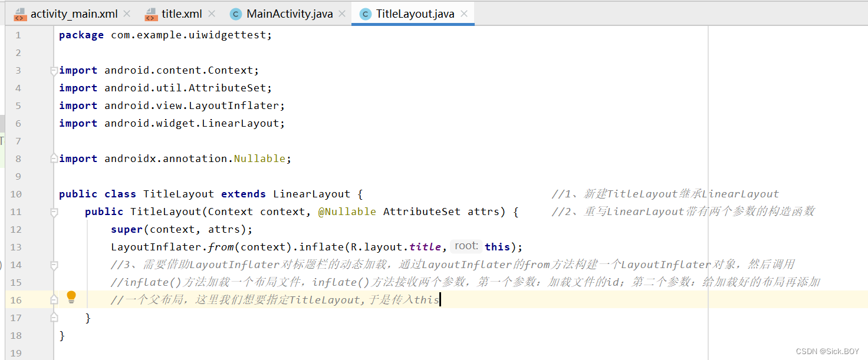Collapse the TitleLayout constructor at line 11
This screenshot has width=868, height=360.
coord(53,211)
